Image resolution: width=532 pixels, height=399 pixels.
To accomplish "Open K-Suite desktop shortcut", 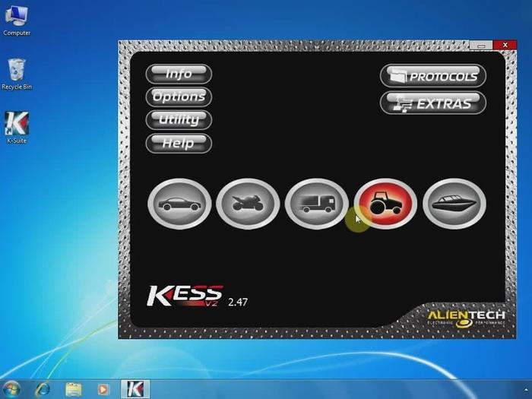I will click(16, 126).
